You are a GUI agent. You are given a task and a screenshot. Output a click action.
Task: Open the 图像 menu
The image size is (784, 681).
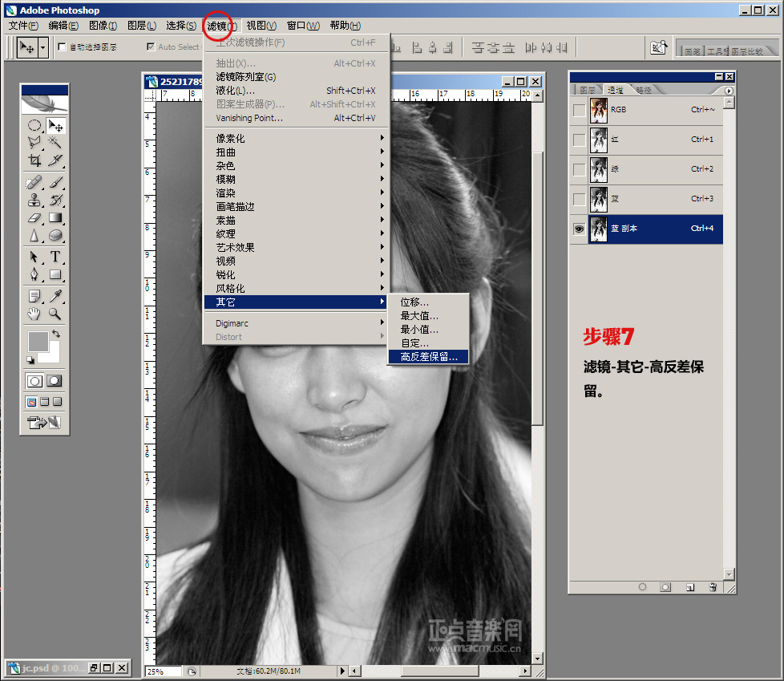pyautogui.click(x=103, y=26)
